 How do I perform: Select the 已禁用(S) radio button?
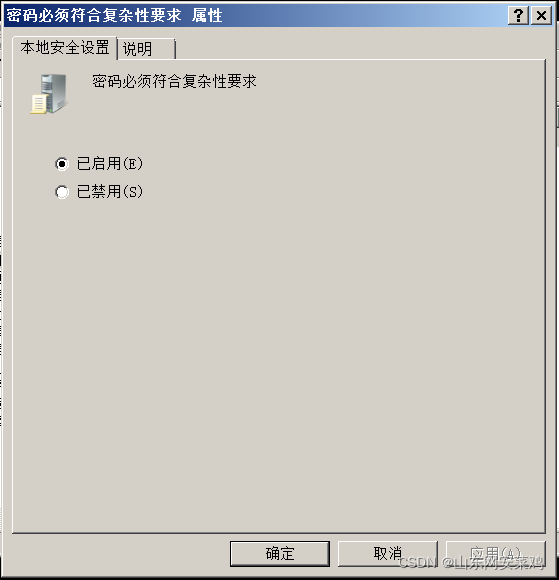(x=62, y=192)
